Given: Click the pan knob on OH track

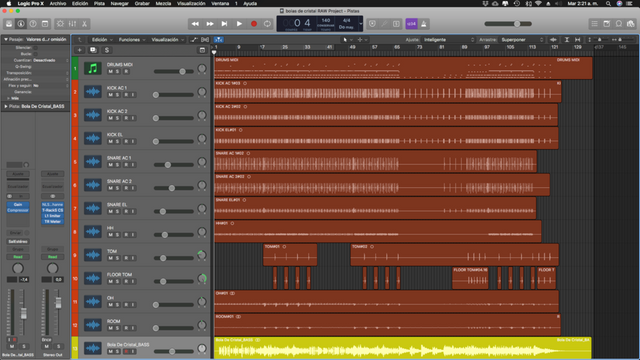Looking at the screenshot, I should (202, 302).
